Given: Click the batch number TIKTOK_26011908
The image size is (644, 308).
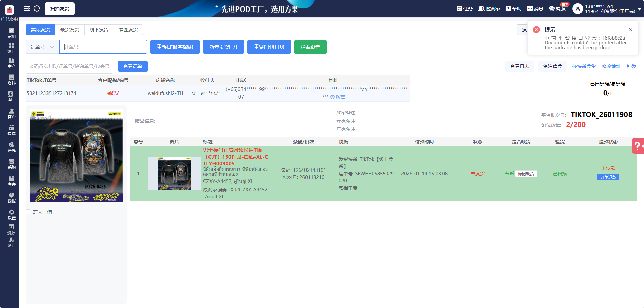Looking at the screenshot, I should [601, 115].
